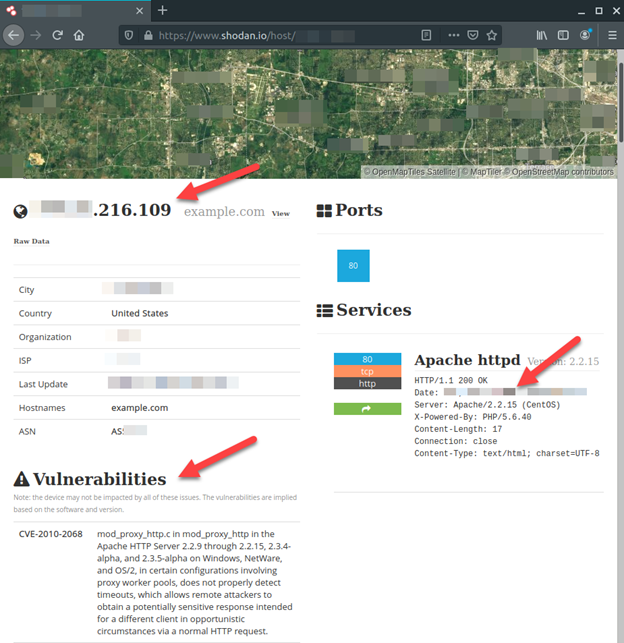Click the blue 80 service label
The image size is (624, 643).
(367, 359)
